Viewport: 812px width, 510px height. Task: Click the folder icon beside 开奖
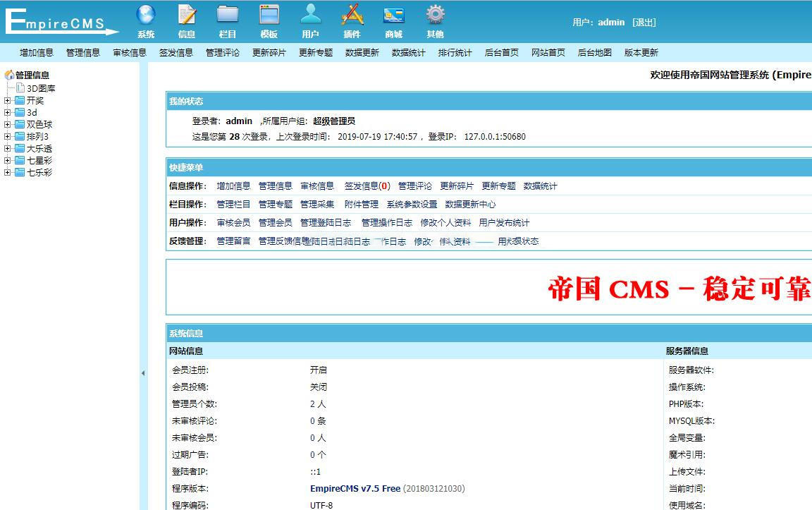20,100
